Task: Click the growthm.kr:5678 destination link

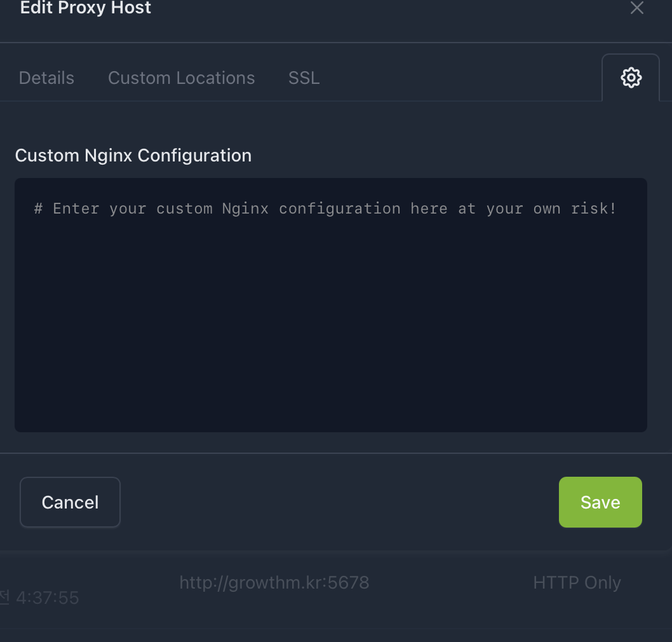Action: (274, 582)
